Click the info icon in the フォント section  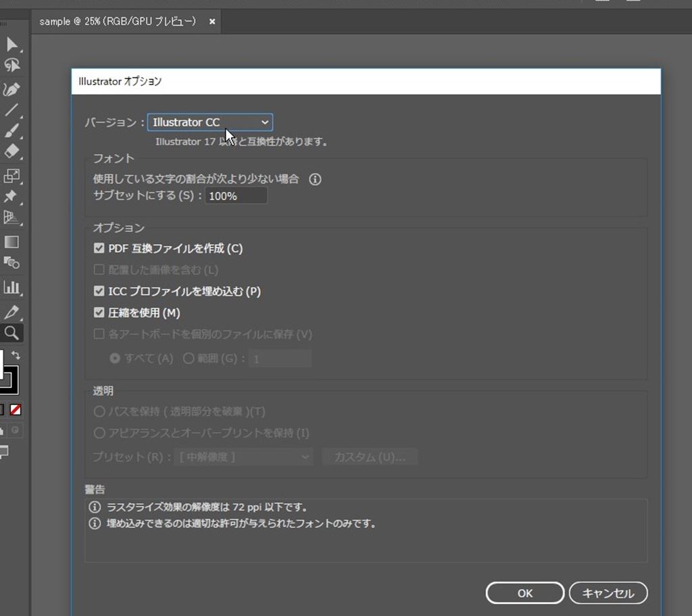click(x=314, y=179)
